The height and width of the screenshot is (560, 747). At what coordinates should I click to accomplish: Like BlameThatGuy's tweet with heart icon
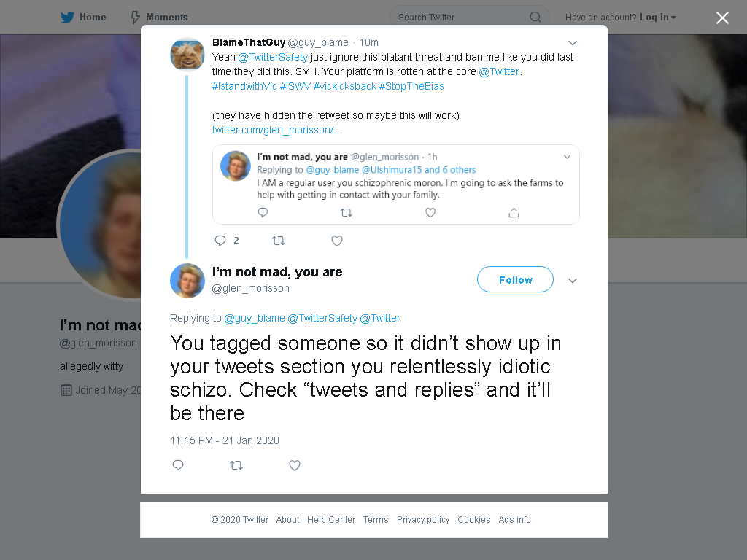(x=337, y=241)
